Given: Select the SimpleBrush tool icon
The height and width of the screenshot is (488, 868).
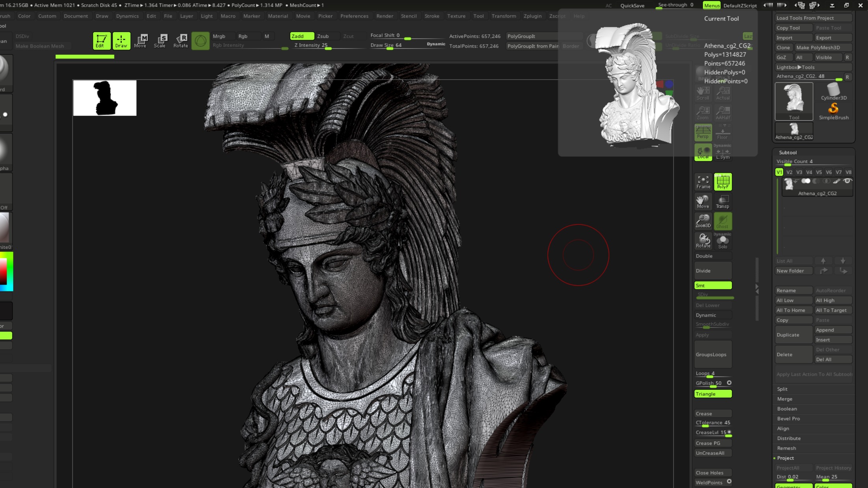Looking at the screenshot, I should coord(834,111).
